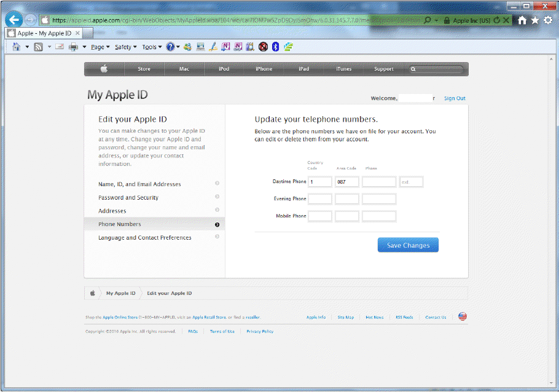Go to iPad in Apple navigation
This screenshot has width=559, height=392.
coord(303,69)
